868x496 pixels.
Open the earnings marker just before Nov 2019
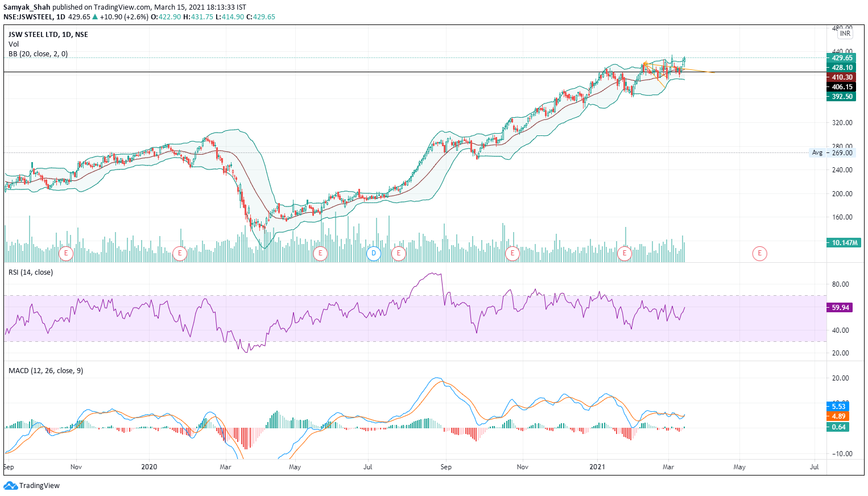pyautogui.click(x=66, y=253)
